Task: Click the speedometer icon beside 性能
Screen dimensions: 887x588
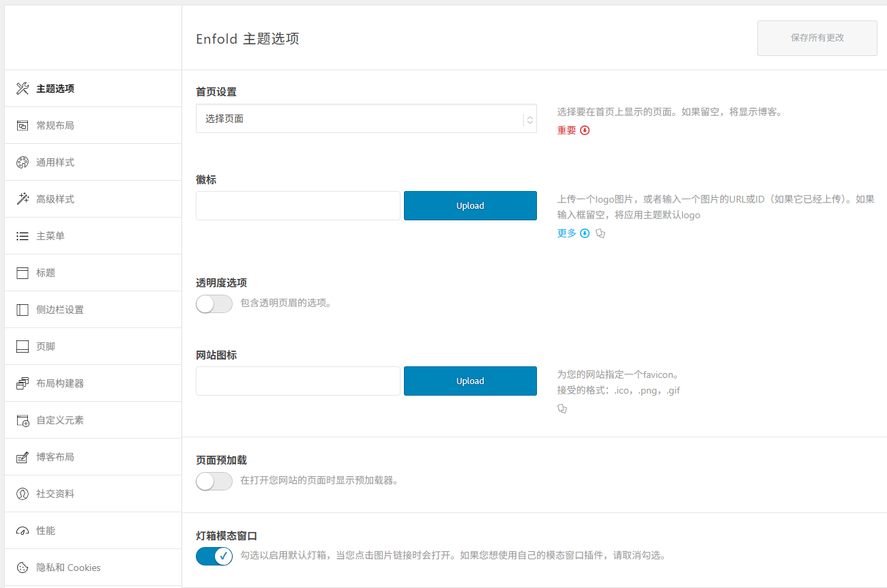Action: coord(23,531)
